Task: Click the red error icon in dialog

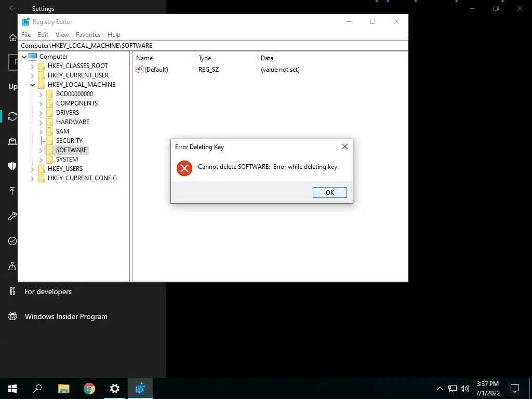Action: coord(184,168)
